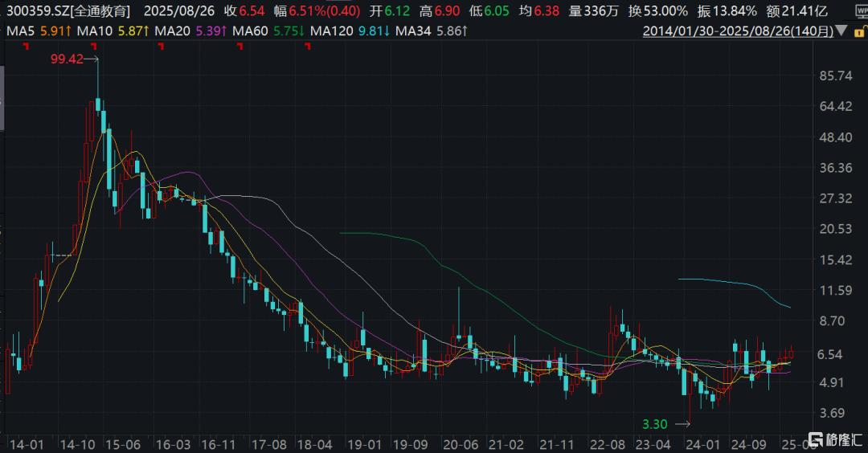Click the red event marker above the 99.42 peak

click(x=93, y=47)
